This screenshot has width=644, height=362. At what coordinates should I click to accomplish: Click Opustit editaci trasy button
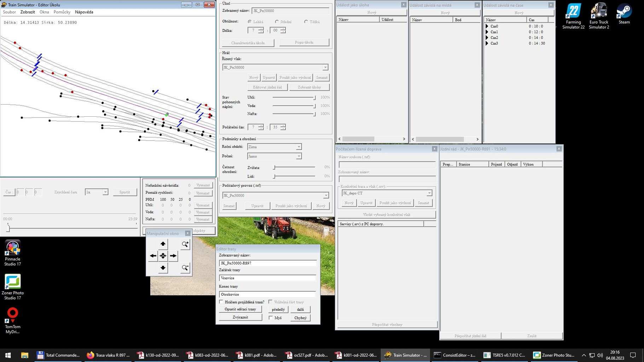240,309
